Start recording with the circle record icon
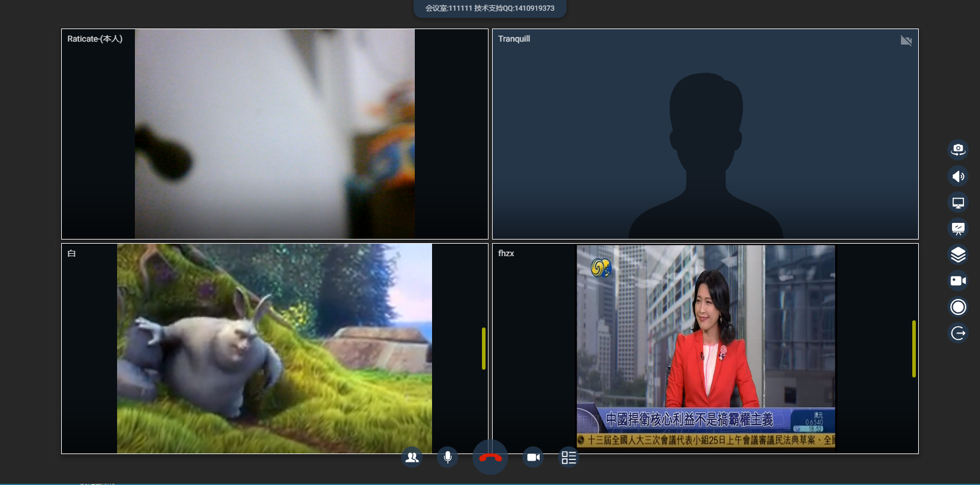This screenshot has width=980, height=485. 957,307
